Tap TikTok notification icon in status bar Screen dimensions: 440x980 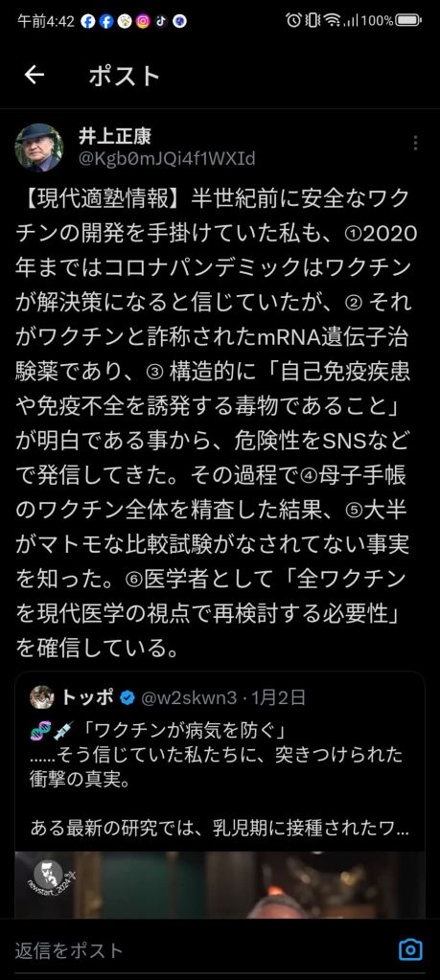(x=161, y=21)
